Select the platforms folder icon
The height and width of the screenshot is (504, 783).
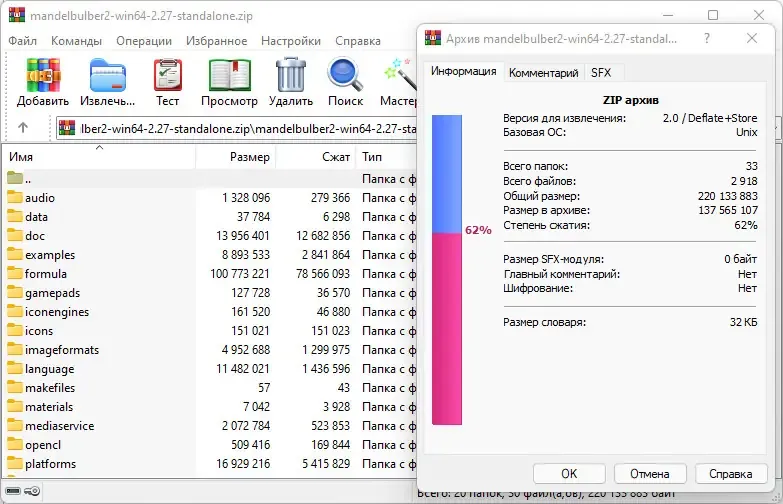pyautogui.click(x=15, y=463)
